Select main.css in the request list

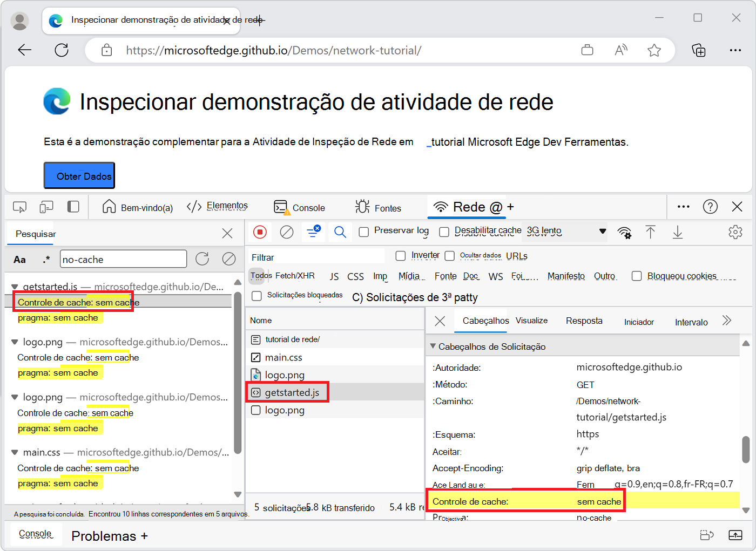[x=335, y=357]
